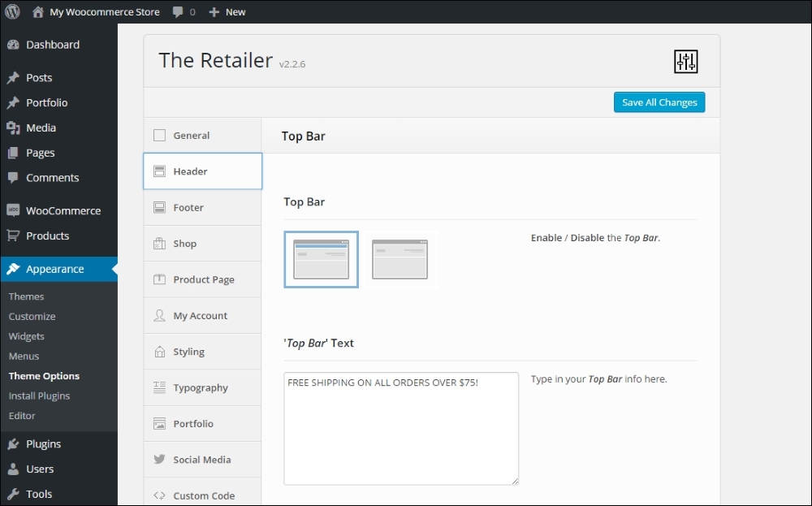Select the Typography settings tab icon

coord(160,387)
